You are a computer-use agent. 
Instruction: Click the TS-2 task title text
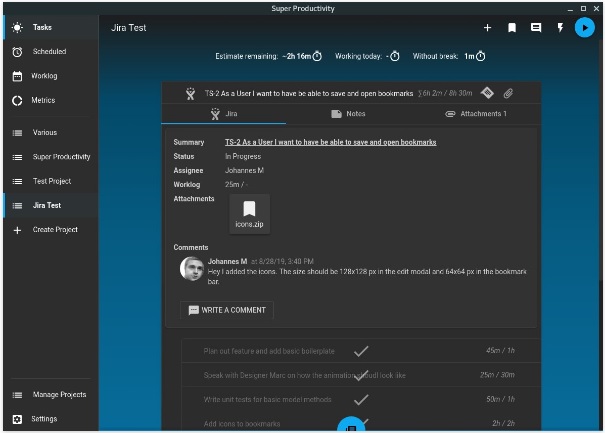pos(309,93)
